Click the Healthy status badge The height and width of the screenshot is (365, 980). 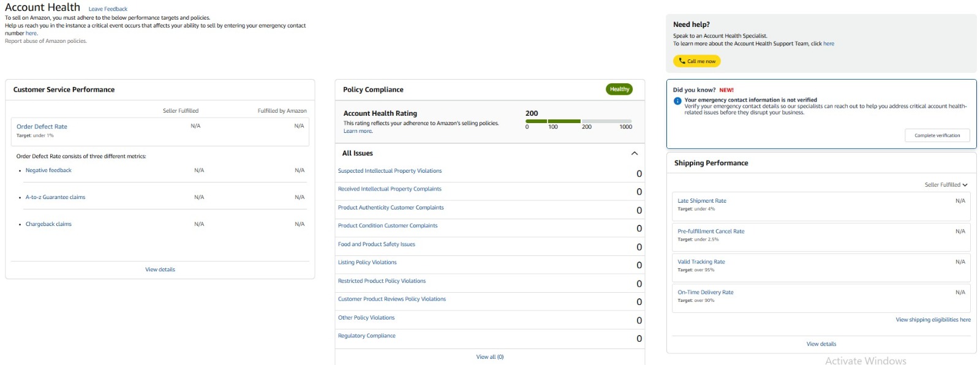619,89
